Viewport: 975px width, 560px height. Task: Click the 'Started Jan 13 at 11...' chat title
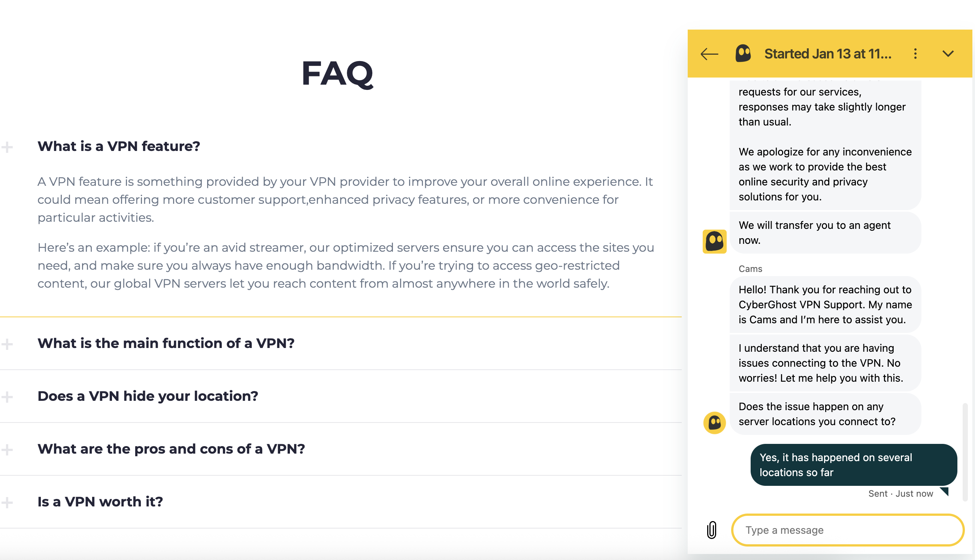[828, 54]
